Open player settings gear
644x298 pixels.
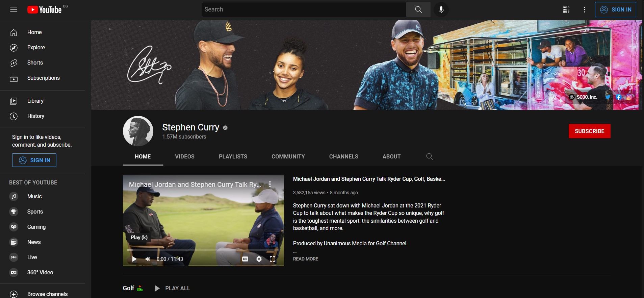pos(259,259)
